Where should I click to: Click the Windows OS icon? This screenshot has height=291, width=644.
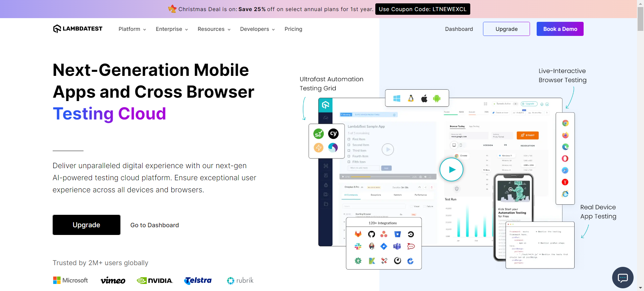397,98
